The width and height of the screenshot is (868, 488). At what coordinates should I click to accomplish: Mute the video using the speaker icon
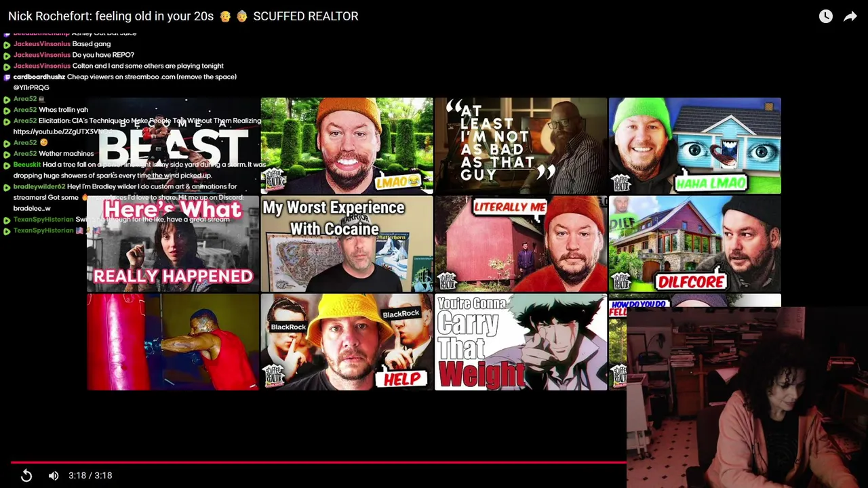coord(54,476)
